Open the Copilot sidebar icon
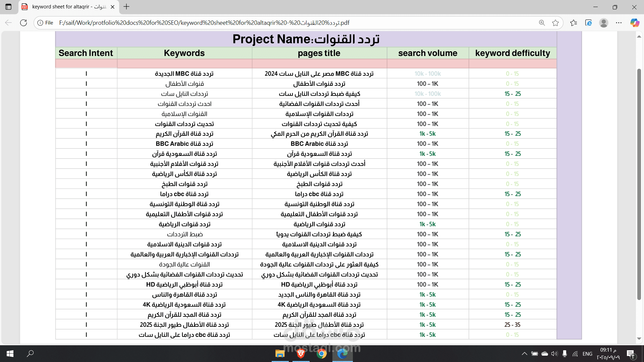Image resolution: width=644 pixels, height=362 pixels. tap(635, 23)
